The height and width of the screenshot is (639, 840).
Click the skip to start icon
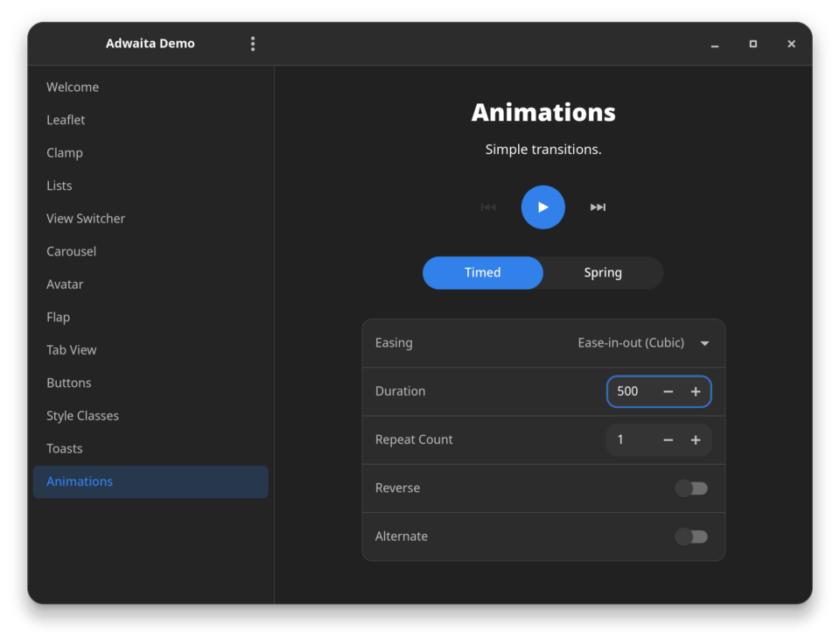point(488,207)
